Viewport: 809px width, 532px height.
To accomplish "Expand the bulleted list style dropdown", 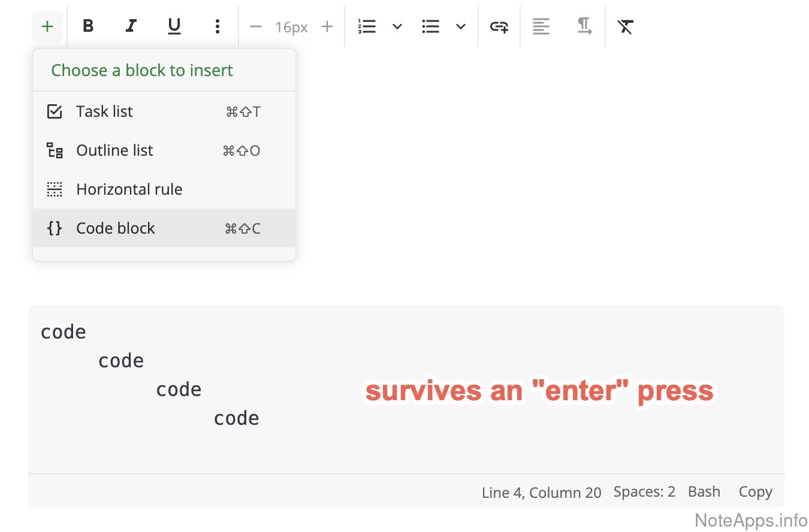I will (460, 26).
